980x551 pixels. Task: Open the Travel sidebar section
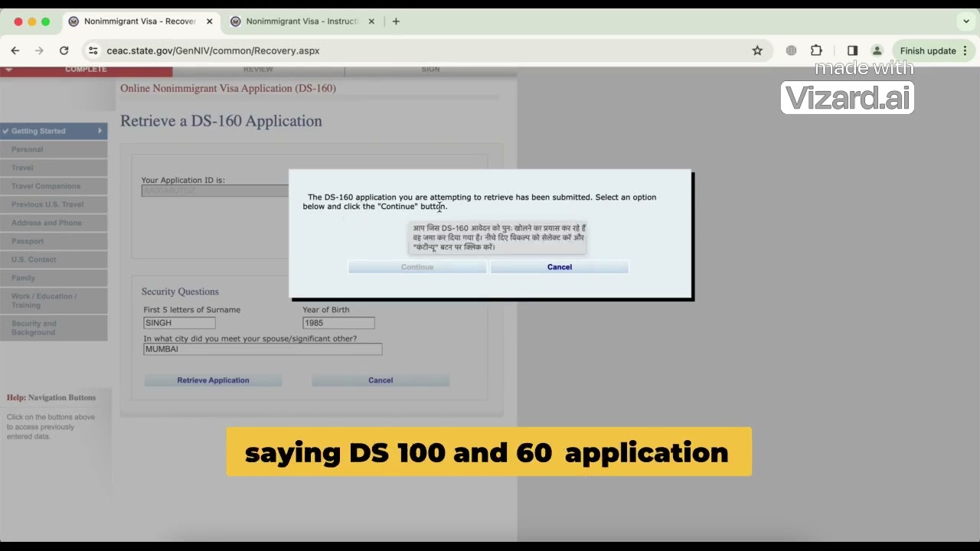[x=54, y=168]
